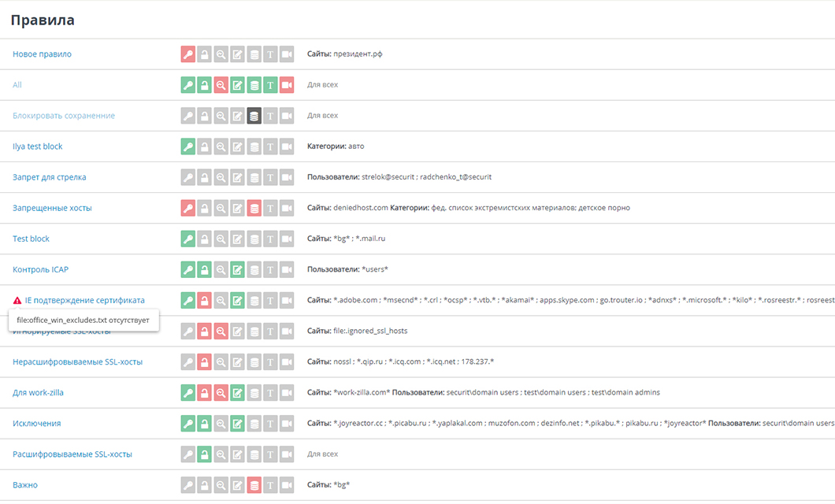Click the red lock icon in file:.ignored_ssl_hosts row
Screen dimensions: 835x504
point(205,332)
